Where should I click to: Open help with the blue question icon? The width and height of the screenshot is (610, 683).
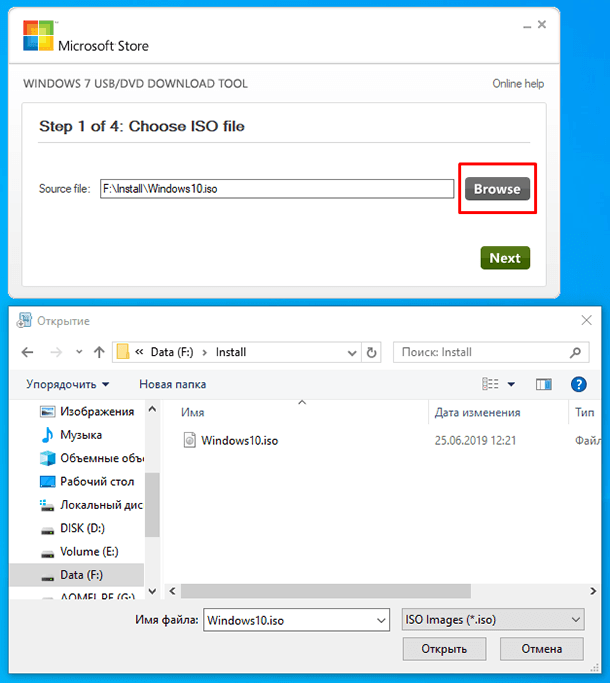(578, 384)
